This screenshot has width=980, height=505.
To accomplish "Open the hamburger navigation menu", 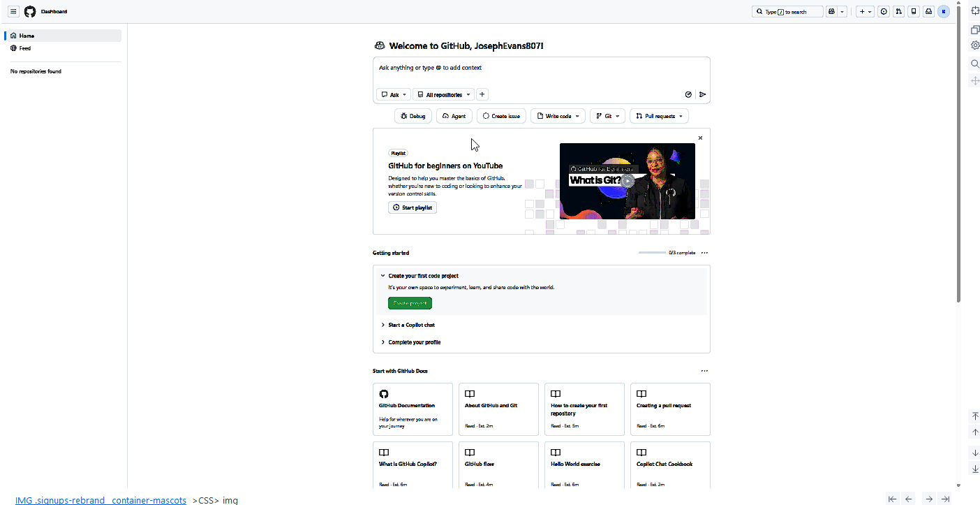I will 13,11.
